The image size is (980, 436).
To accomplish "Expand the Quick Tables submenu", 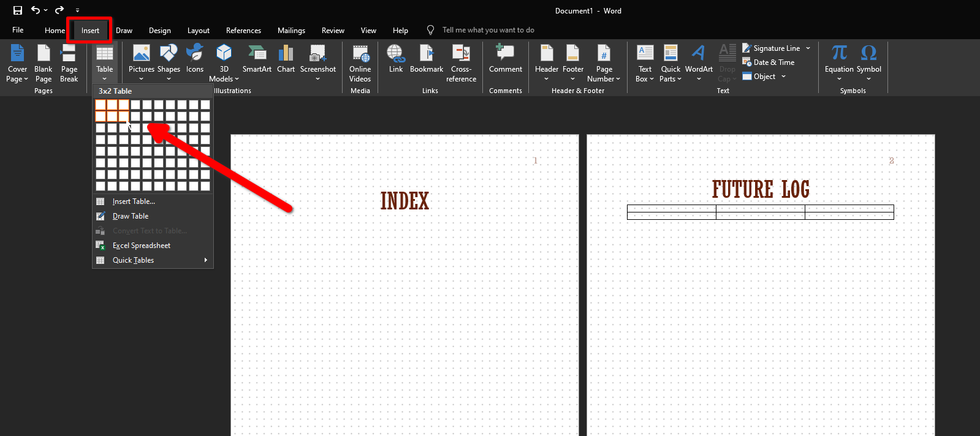I will pyautogui.click(x=153, y=260).
